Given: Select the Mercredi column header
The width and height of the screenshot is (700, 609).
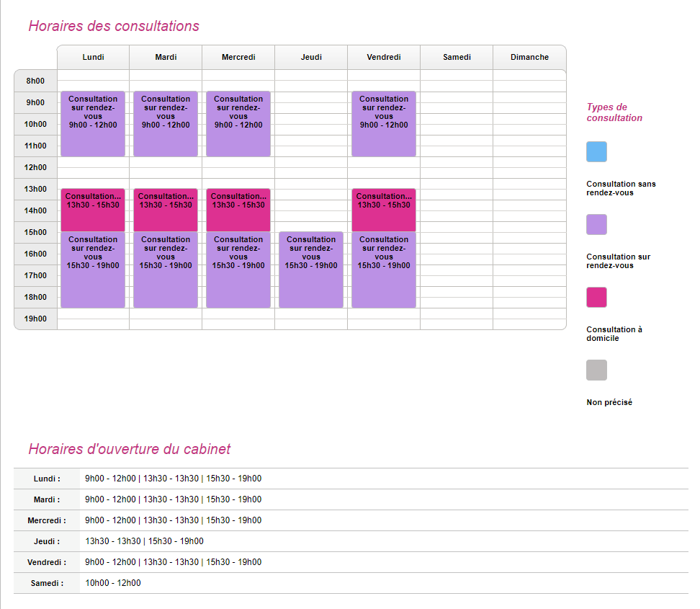Looking at the screenshot, I should tap(238, 57).
